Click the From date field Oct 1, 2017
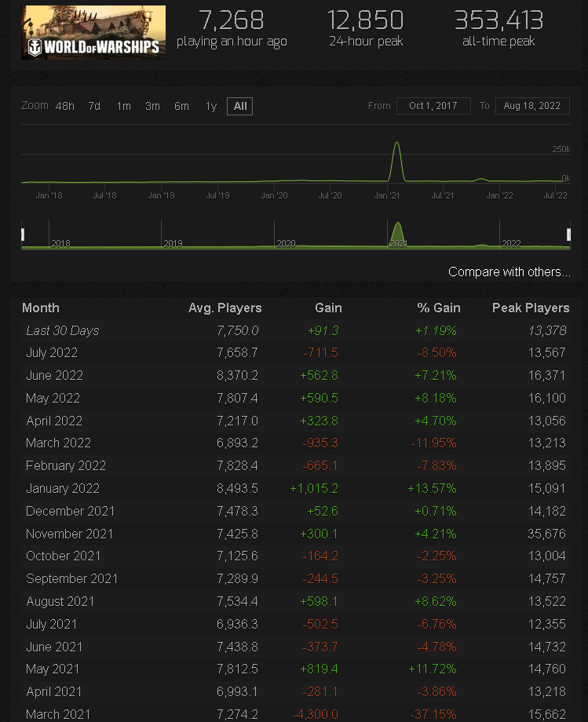 433,106
